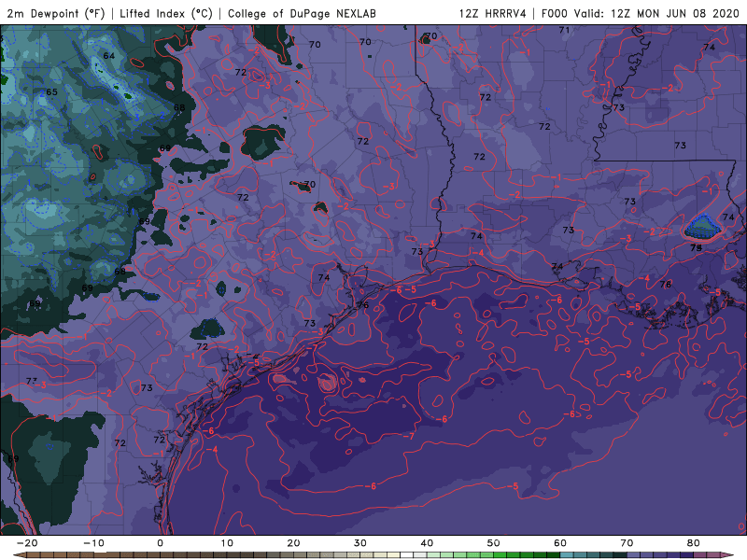This screenshot has width=747, height=560.
Task: Click the -20 label on the color scale
Action: [x=27, y=543]
